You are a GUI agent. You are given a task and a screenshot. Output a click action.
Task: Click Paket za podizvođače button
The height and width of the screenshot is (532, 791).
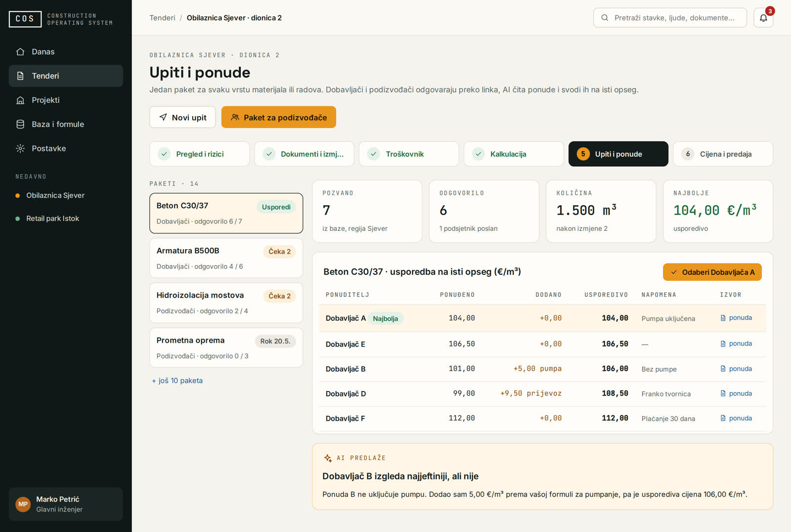pos(278,117)
